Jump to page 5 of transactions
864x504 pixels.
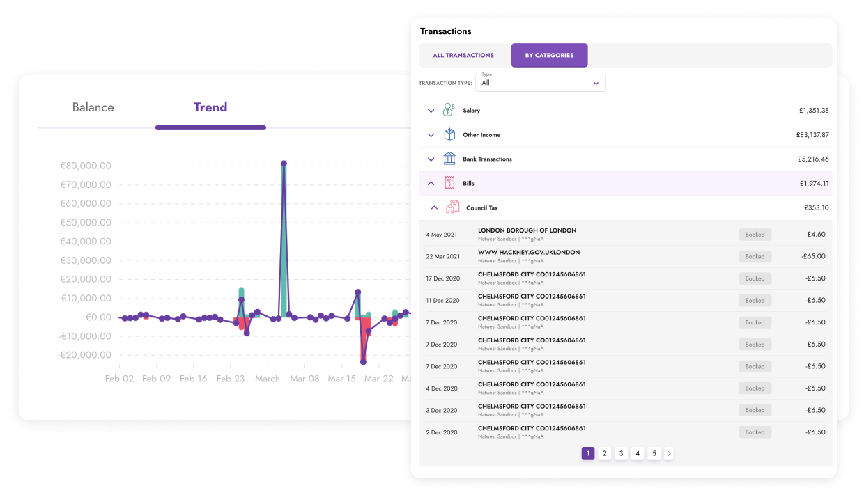pos(654,454)
